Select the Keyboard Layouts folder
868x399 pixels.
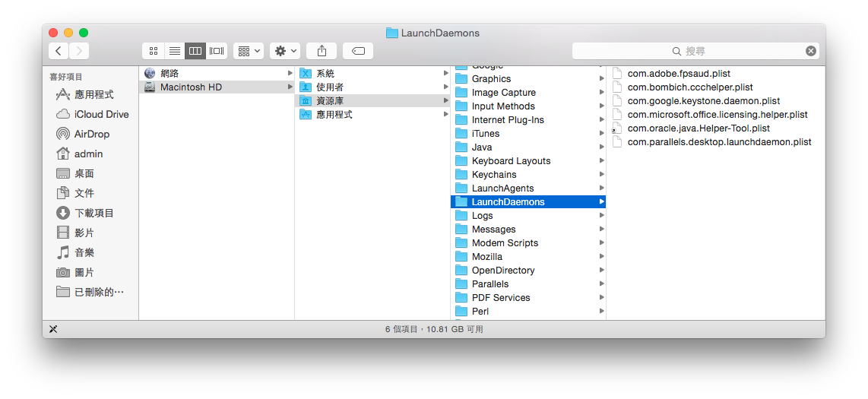pos(528,161)
